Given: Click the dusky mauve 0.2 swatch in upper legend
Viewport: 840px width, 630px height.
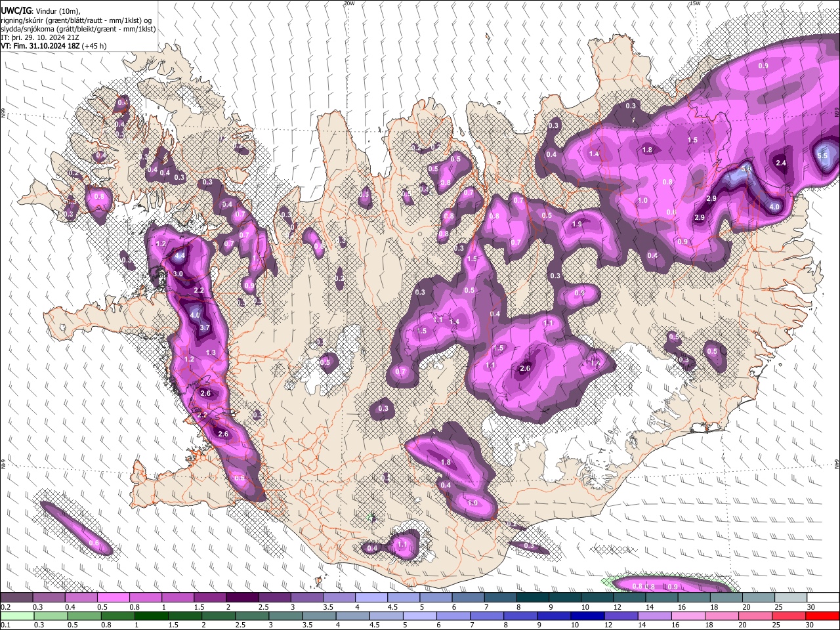Looking at the screenshot, I should click(16, 598).
